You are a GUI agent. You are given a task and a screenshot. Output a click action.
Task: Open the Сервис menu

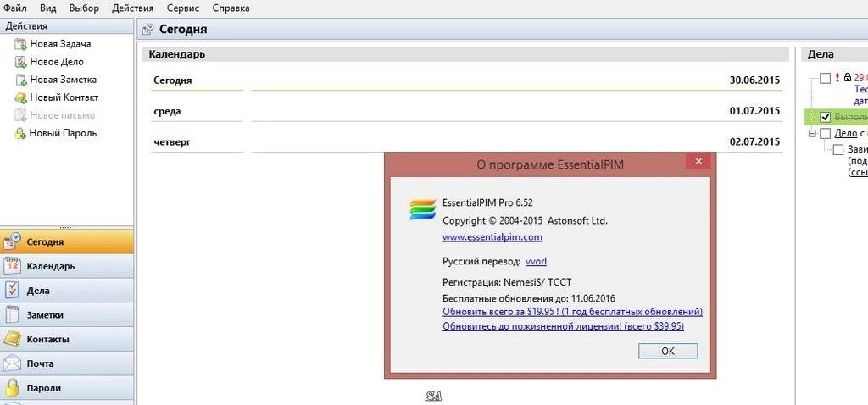click(x=183, y=8)
